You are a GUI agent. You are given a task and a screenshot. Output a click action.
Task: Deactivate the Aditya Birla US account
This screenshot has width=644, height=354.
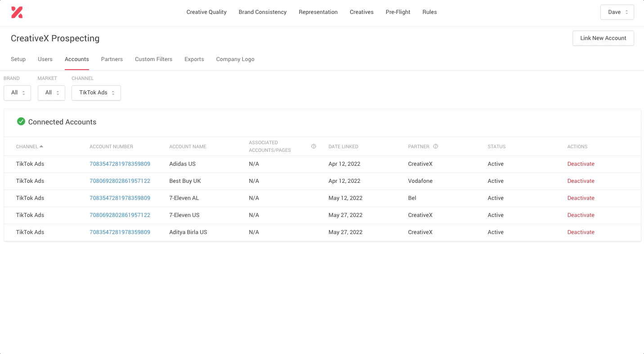point(581,232)
